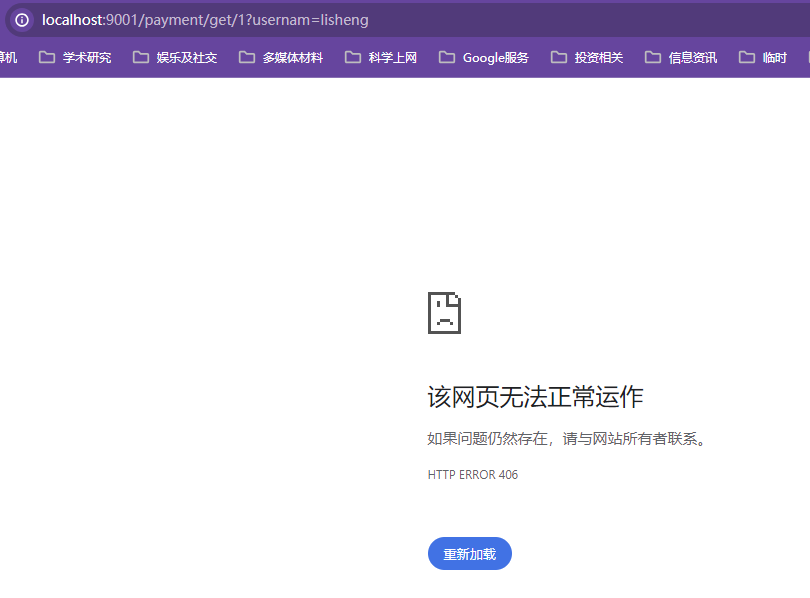Click the 该网页无法正常运作 heading
The image size is (810, 598).
click(x=535, y=397)
